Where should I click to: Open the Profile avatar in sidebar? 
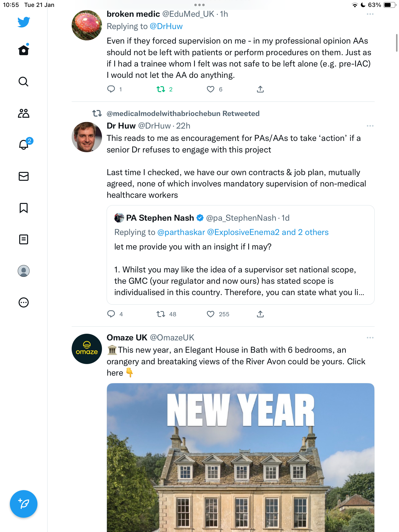[x=24, y=271]
